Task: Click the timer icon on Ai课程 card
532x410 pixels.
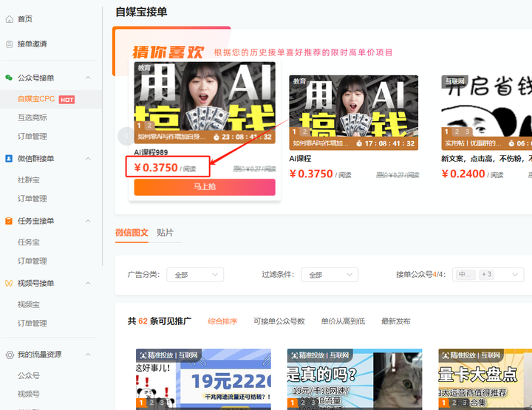Action: tap(359, 143)
